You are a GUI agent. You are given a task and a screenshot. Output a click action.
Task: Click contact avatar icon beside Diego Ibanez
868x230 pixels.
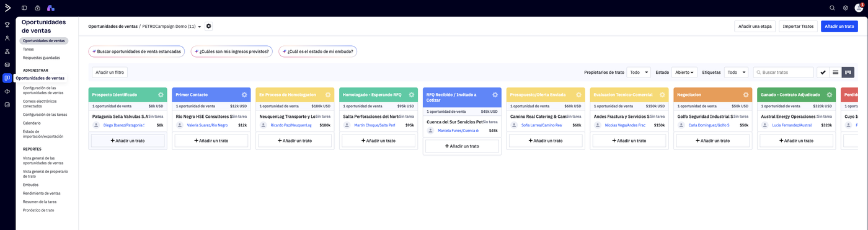pos(96,125)
